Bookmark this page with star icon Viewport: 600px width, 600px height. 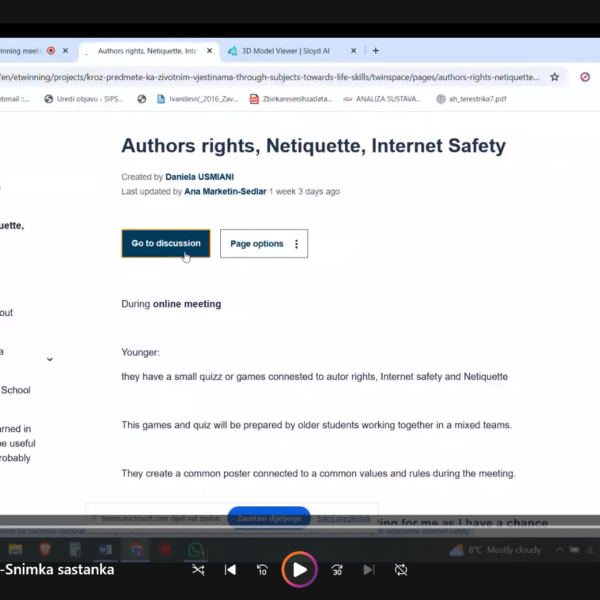pos(554,76)
